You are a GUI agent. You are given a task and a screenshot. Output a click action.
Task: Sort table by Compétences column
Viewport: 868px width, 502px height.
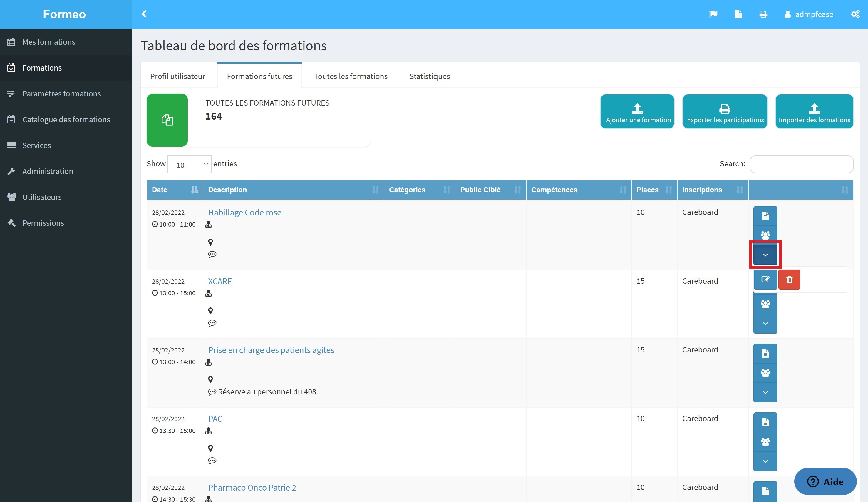tap(579, 190)
